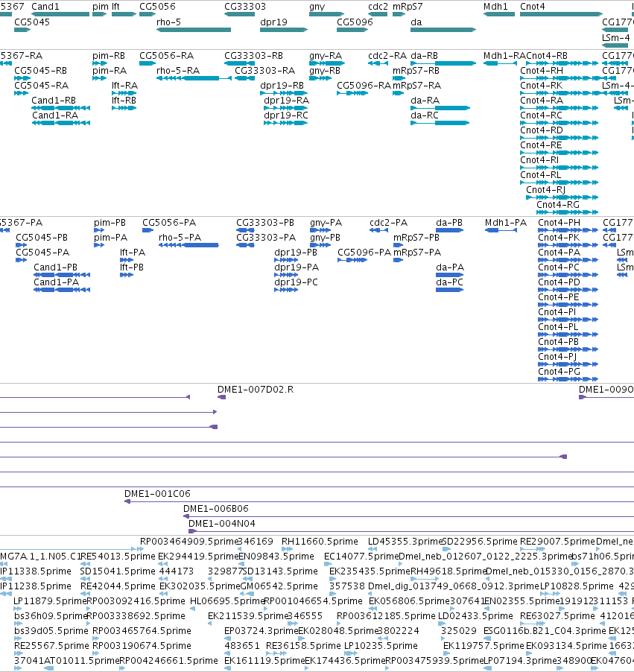This screenshot has width=634, height=672.
Task: Select transcript mRpS7-RB
Action: pyautogui.click(x=416, y=70)
